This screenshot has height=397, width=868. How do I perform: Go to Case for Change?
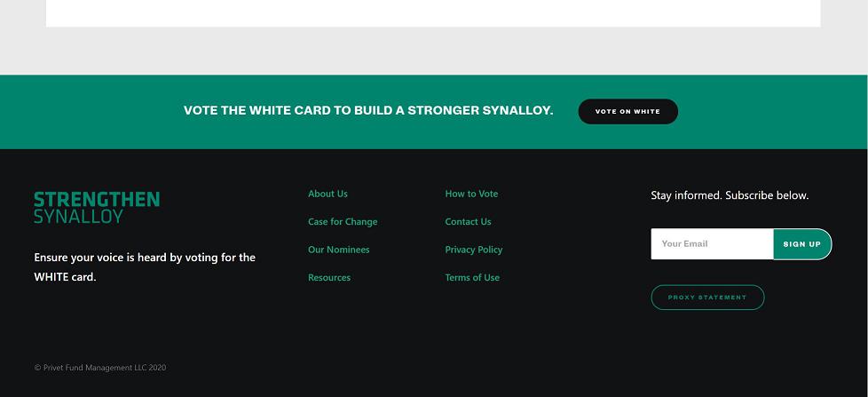[343, 222]
